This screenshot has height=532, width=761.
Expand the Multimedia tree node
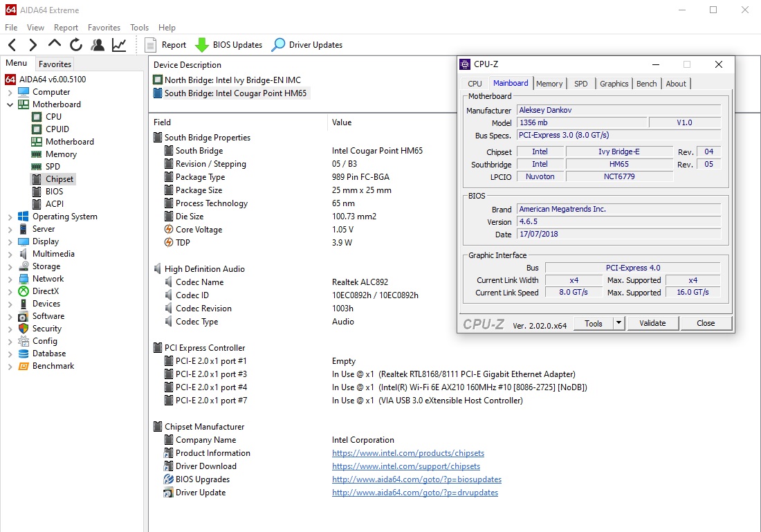(10, 254)
